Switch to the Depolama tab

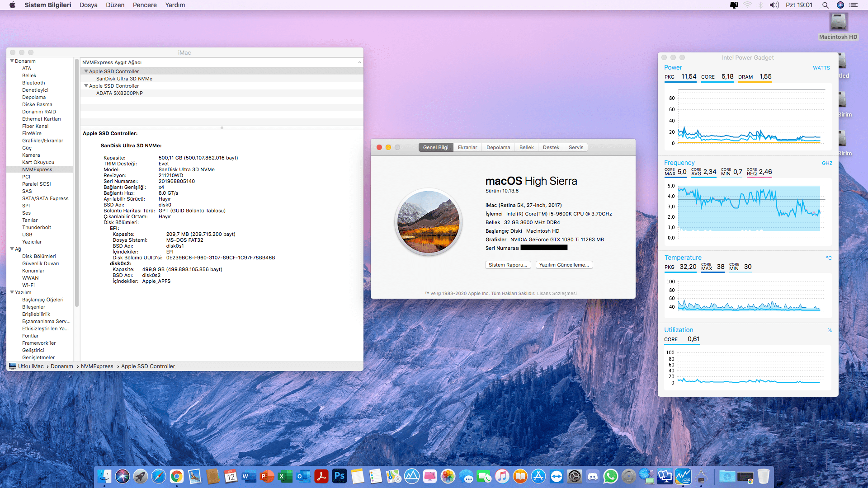coord(498,147)
